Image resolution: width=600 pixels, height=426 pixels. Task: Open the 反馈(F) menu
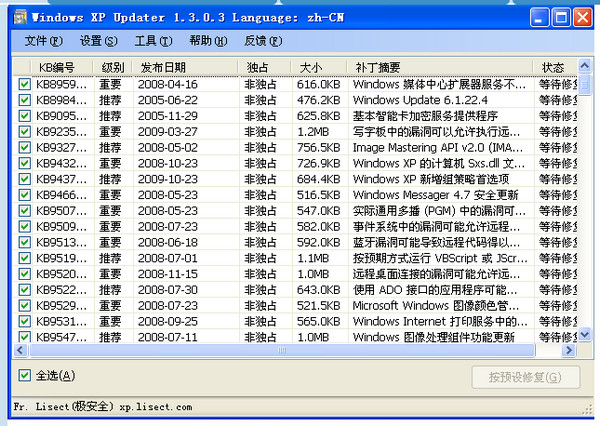coord(263,41)
